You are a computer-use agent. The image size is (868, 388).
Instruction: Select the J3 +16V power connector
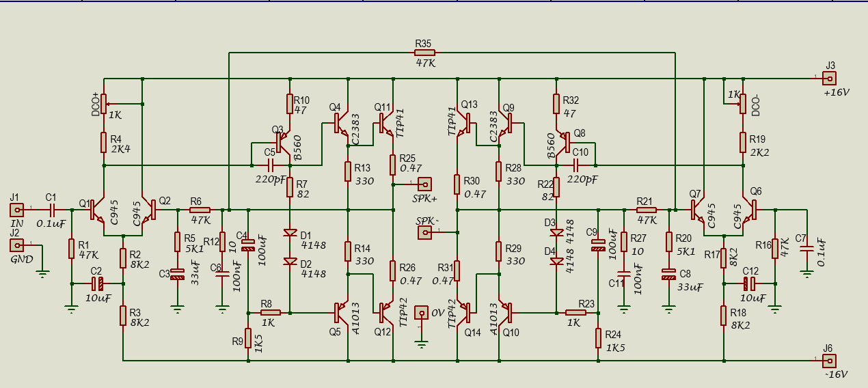[828, 78]
